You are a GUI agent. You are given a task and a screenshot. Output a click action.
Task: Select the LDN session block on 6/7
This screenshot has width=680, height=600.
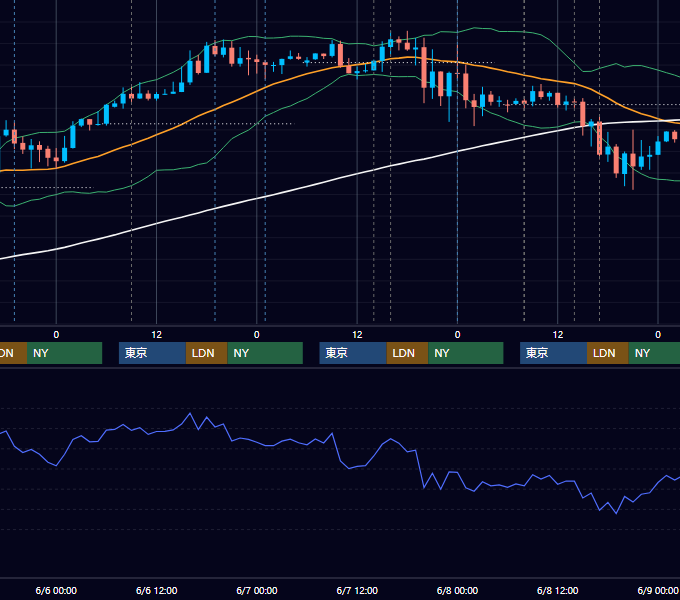coord(407,353)
